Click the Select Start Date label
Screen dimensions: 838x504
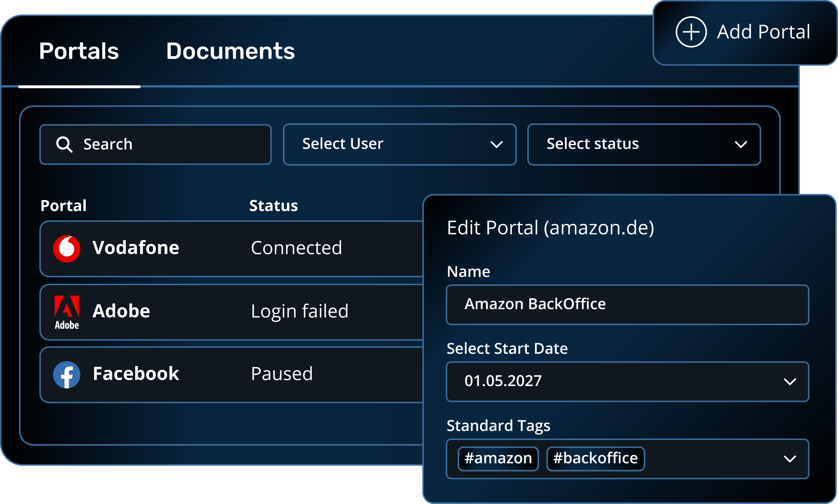(507, 349)
